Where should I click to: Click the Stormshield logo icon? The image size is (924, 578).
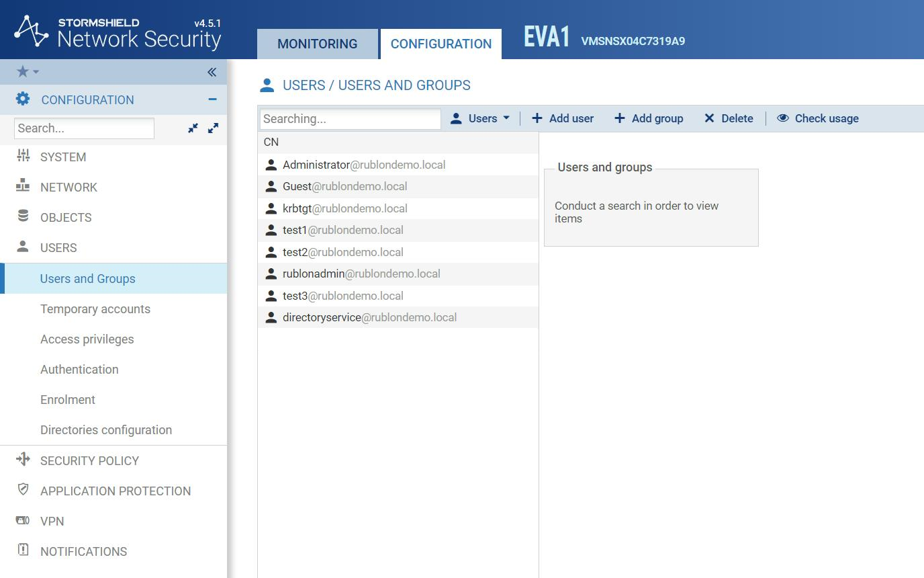pyautogui.click(x=31, y=31)
